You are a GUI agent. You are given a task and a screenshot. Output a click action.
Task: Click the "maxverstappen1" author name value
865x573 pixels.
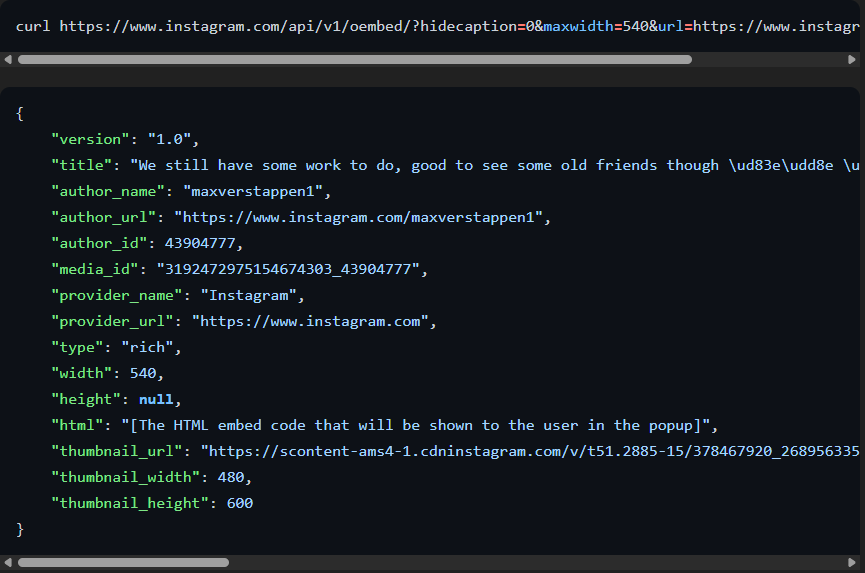click(x=253, y=191)
